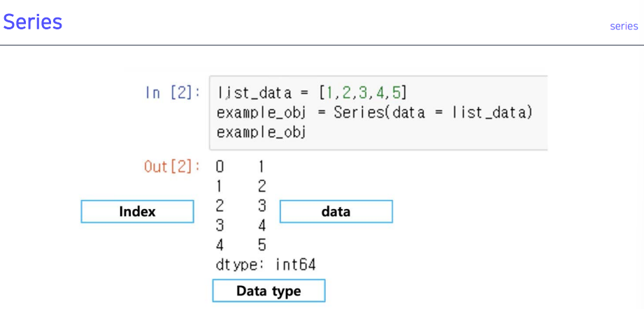Image resolution: width=644 pixels, height=309 pixels.
Task: Click data value 1 in first output row
Action: (262, 166)
